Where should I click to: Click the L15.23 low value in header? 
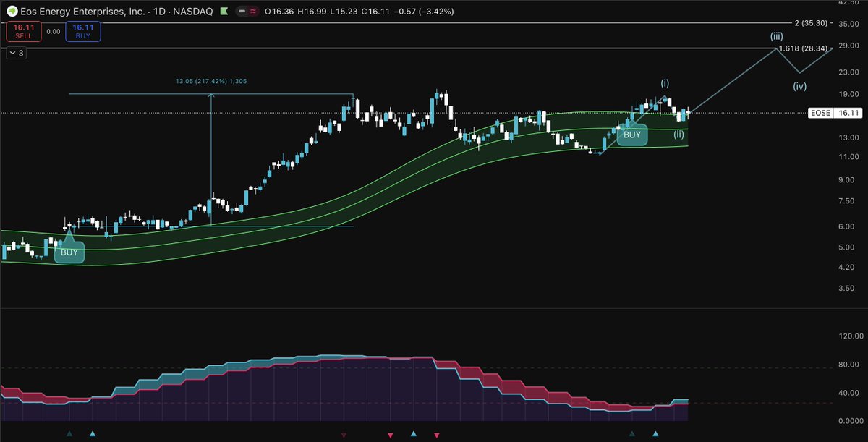point(343,12)
